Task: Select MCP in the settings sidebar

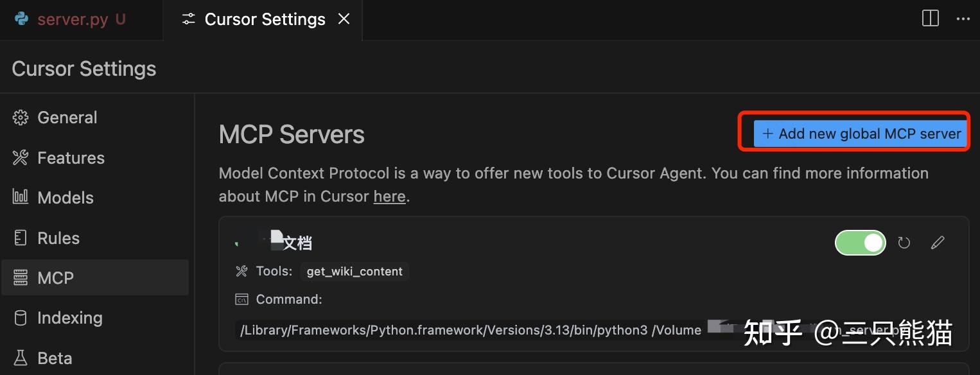Action: click(55, 278)
